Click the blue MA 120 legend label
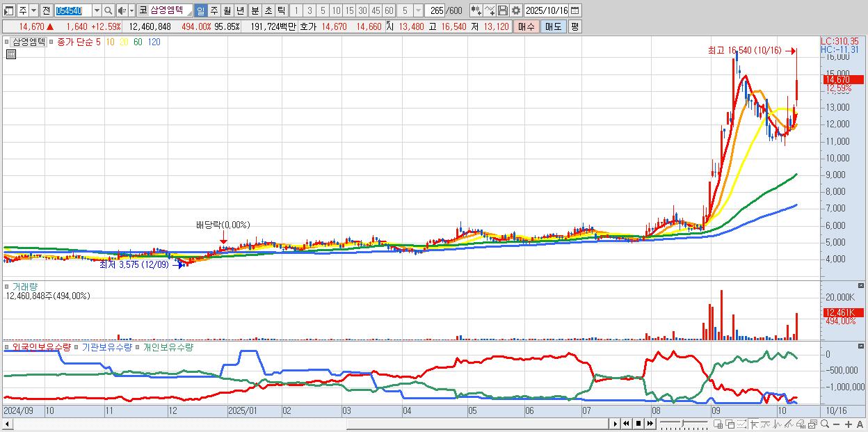This screenshot has width=868, height=432. pyautogui.click(x=154, y=42)
